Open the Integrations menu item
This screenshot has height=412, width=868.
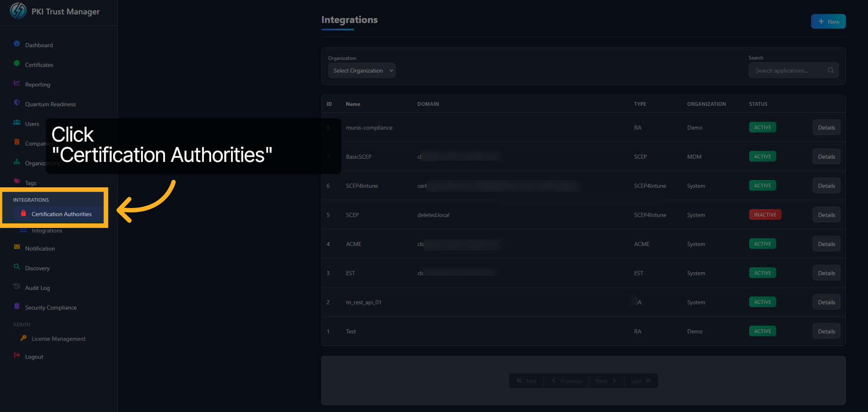(47, 230)
